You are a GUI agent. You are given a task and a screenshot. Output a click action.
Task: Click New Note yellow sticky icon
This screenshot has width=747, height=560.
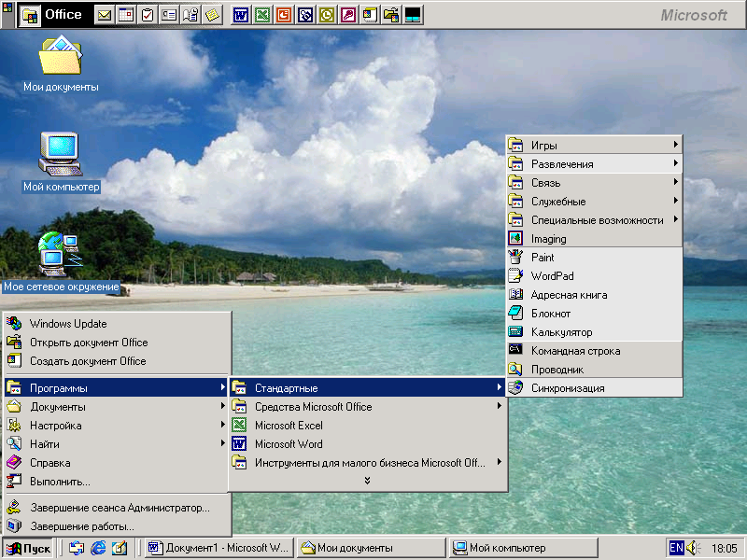[213, 15]
